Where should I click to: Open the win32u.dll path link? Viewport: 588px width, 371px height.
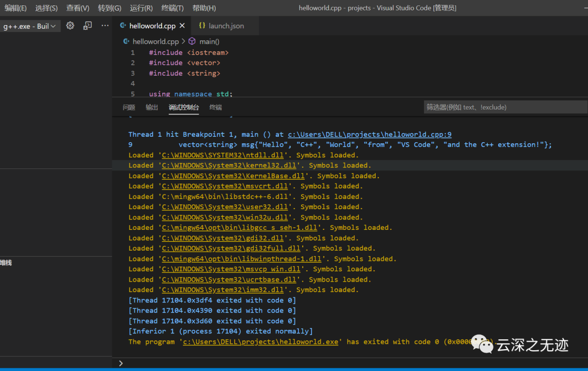(225, 217)
